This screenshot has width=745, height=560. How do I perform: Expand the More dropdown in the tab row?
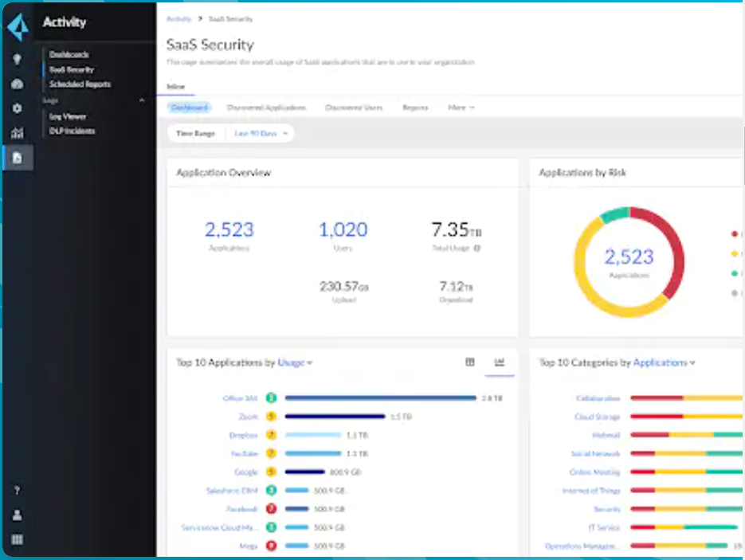coord(461,108)
